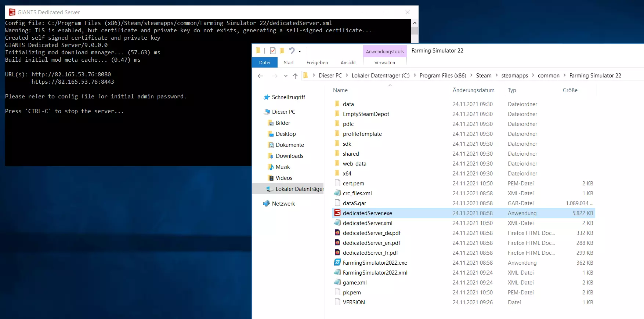This screenshot has width=644, height=319.
Task: Select the shared folder name
Action: (351, 153)
